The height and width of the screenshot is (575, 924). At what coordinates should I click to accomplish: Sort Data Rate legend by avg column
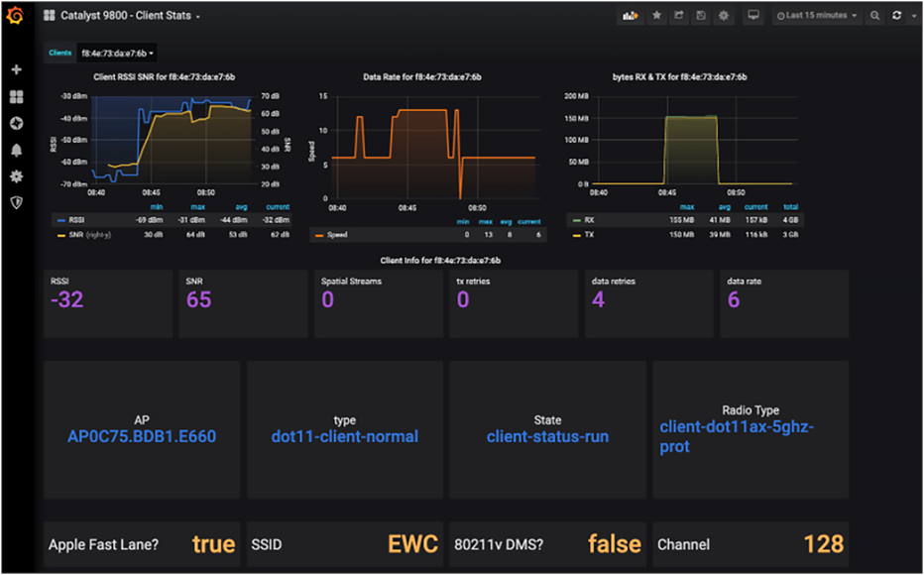(506, 221)
